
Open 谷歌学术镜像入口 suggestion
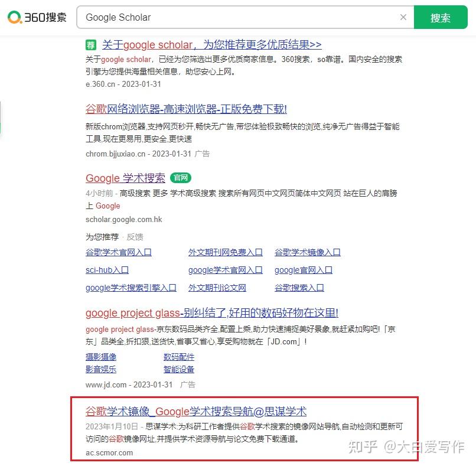pos(308,252)
